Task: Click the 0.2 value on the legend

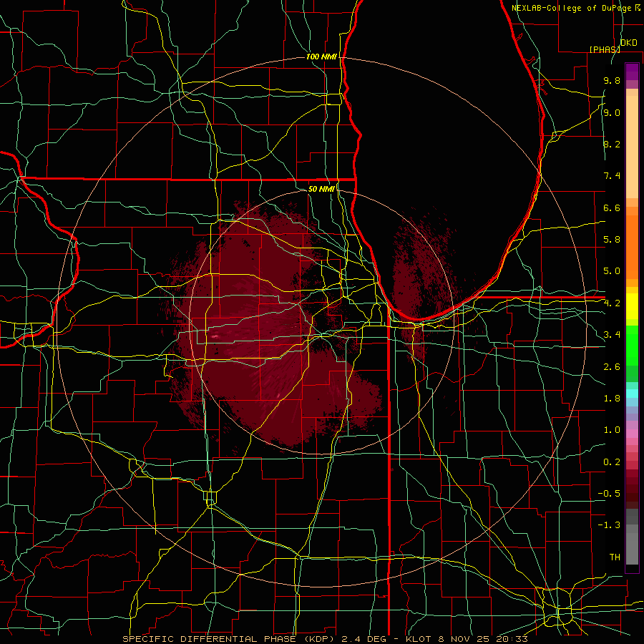Action: (612, 462)
